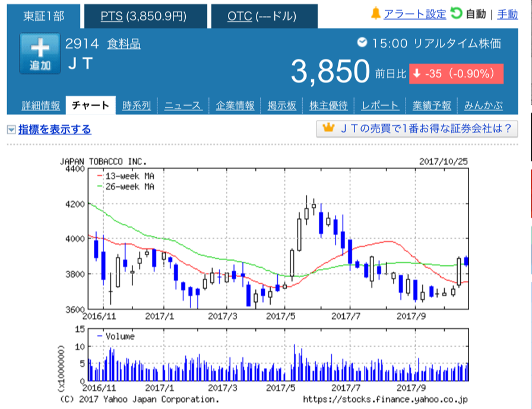Click the Volume legend entry
Image resolution: width=532 pixels, height=409 pixels.
point(116,337)
